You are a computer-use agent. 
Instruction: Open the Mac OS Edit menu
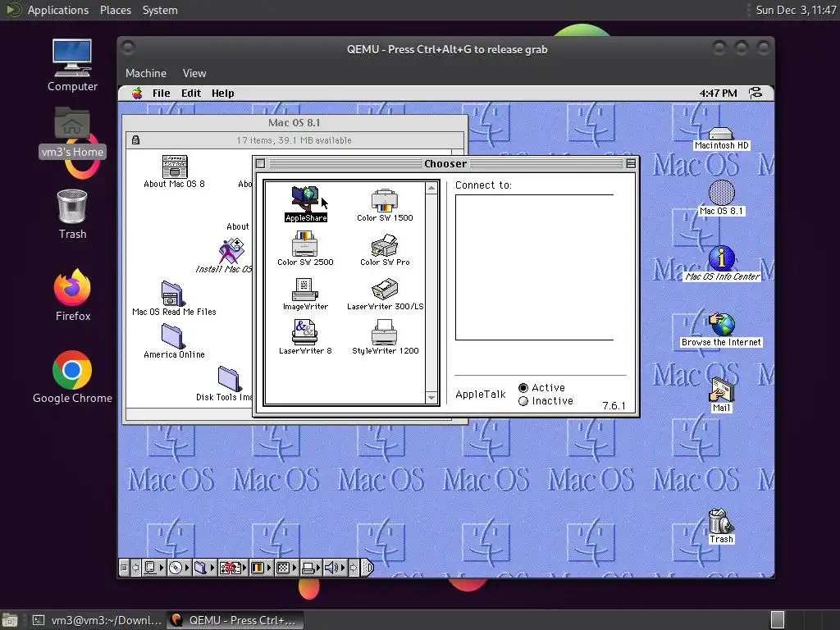tap(190, 94)
